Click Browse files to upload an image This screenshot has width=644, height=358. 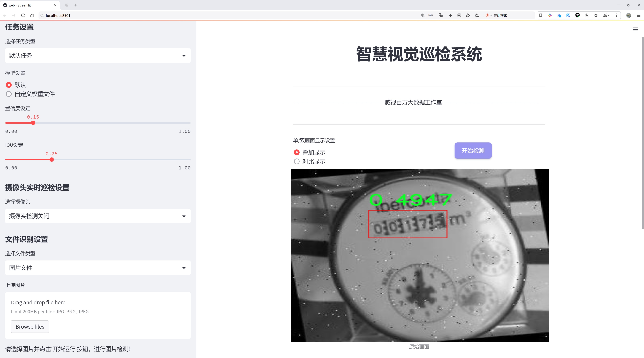coord(30,326)
